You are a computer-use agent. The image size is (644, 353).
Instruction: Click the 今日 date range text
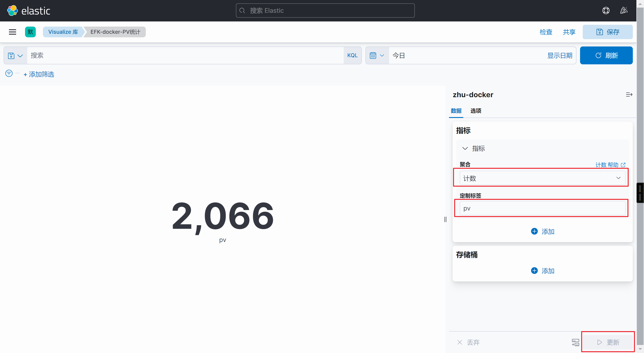pos(399,55)
